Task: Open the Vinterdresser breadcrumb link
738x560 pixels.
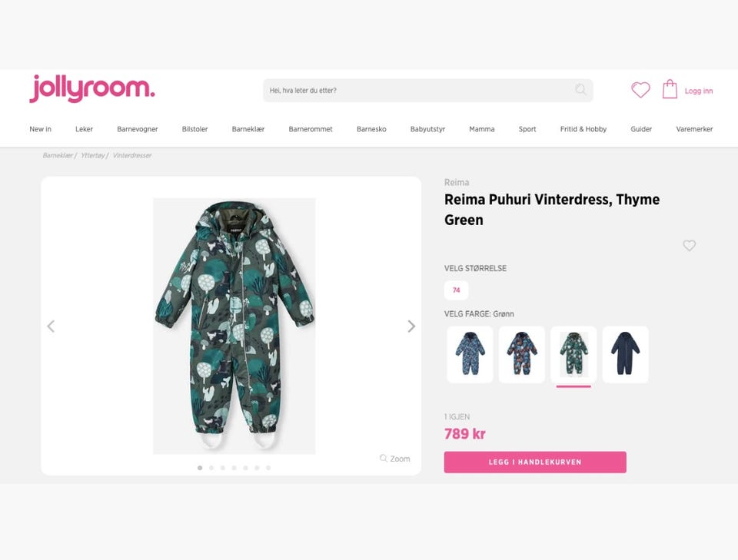Action: [131, 155]
